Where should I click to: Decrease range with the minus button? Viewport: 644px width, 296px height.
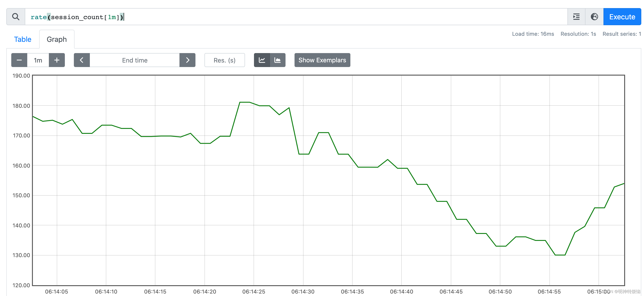(x=19, y=60)
